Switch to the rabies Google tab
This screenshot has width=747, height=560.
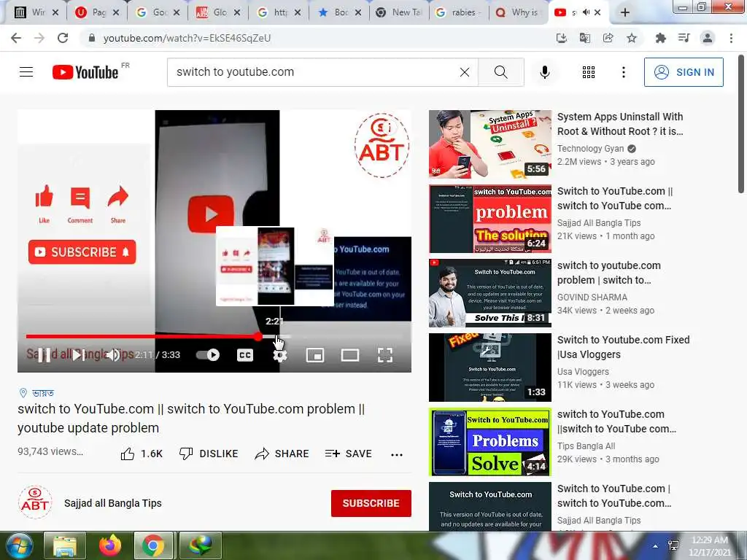(x=458, y=12)
